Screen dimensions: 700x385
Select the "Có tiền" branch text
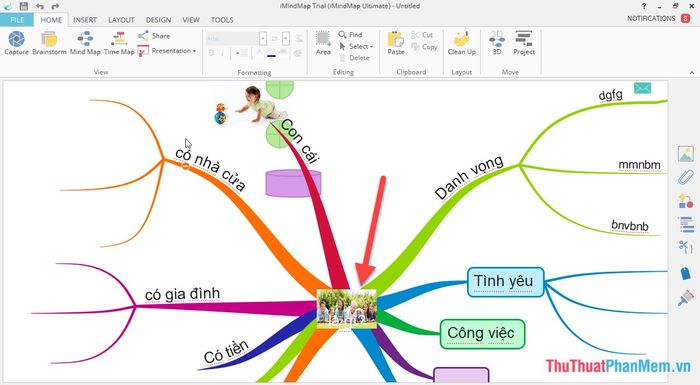click(226, 352)
